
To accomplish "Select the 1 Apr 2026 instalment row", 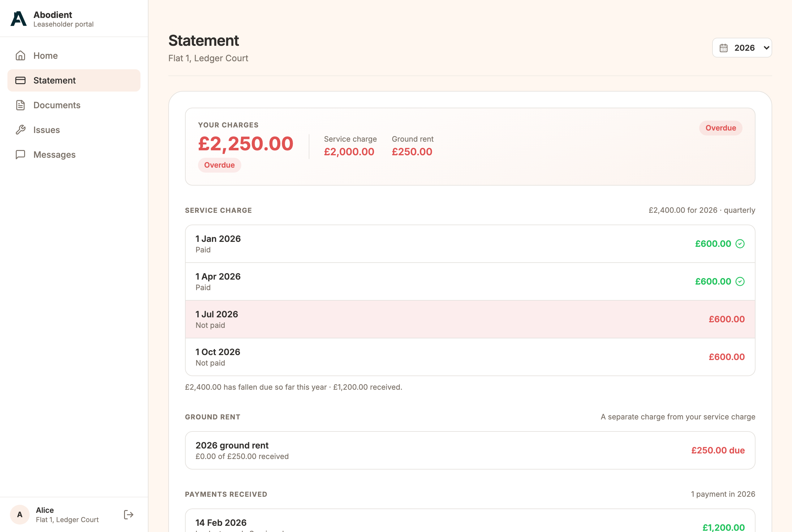I will (x=470, y=281).
